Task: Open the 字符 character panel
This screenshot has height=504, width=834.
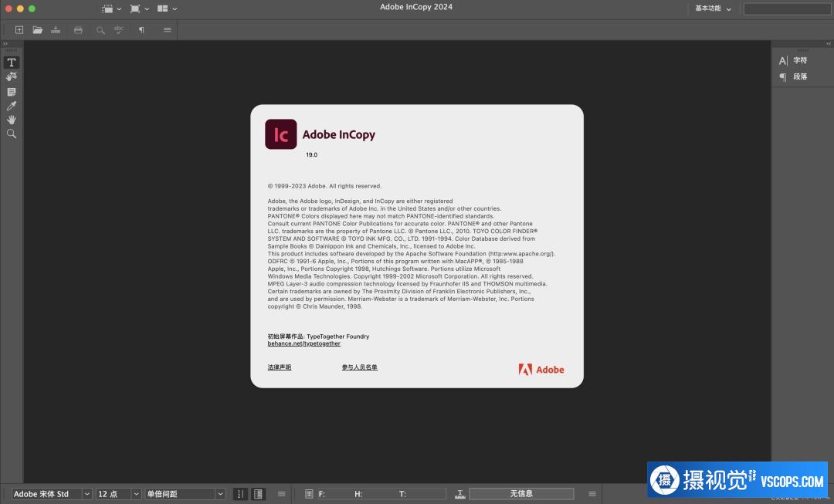Action: pos(800,61)
